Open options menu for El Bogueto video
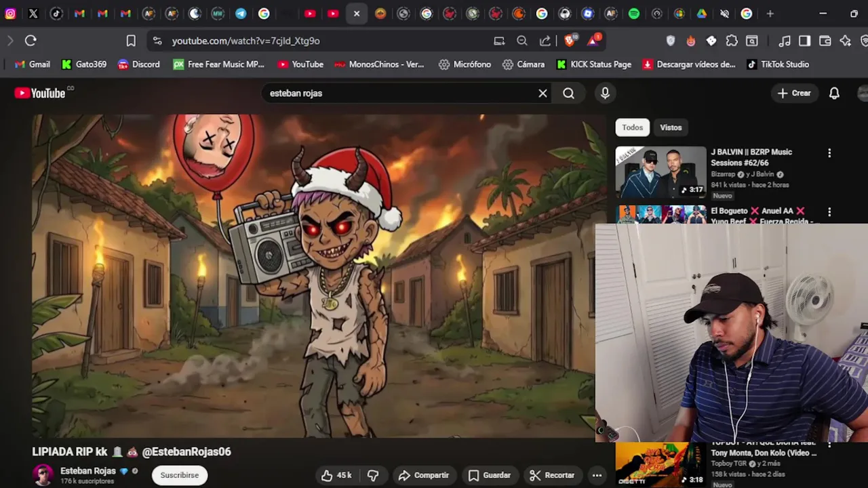The image size is (868, 488). pos(829,212)
